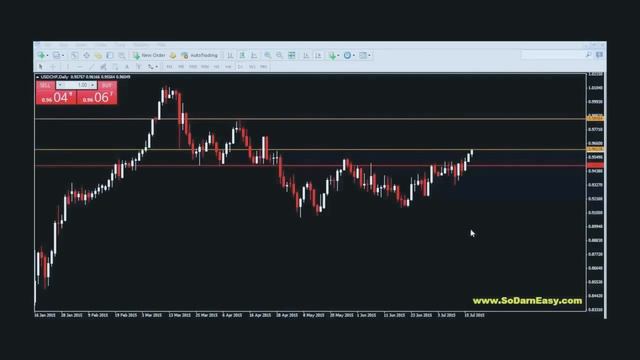640x360 pixels.
Task: Zoom in on the chart
Action: coord(268,55)
